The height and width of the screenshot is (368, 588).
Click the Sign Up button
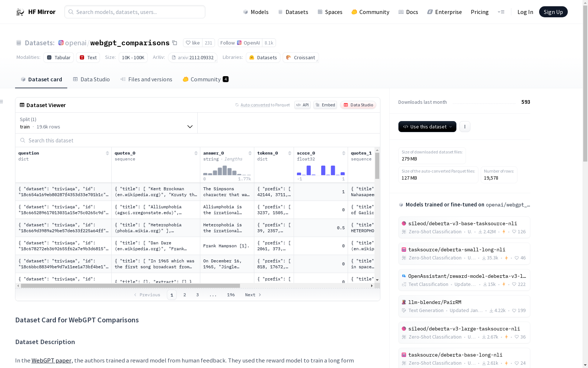click(553, 12)
